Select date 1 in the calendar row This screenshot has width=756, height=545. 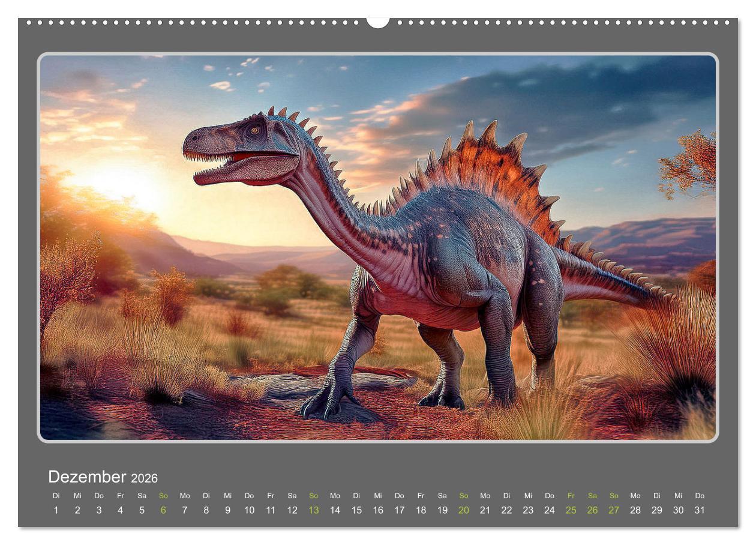(x=56, y=510)
